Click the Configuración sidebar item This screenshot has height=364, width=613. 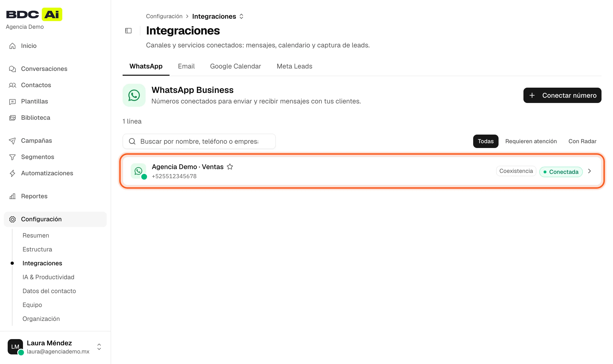click(55, 219)
